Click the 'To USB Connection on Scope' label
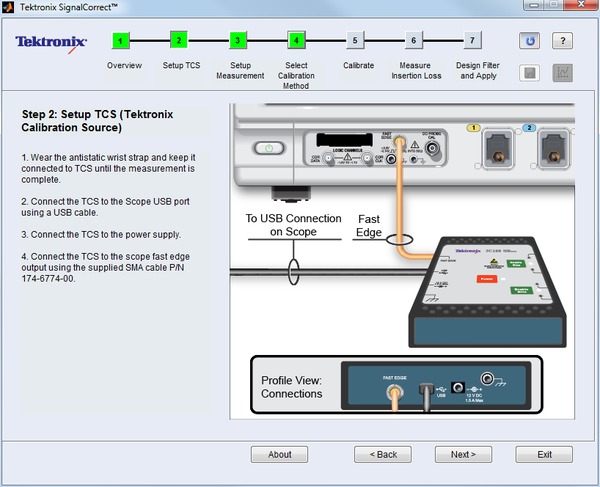Screen dimensions: 600x487 click(293, 225)
